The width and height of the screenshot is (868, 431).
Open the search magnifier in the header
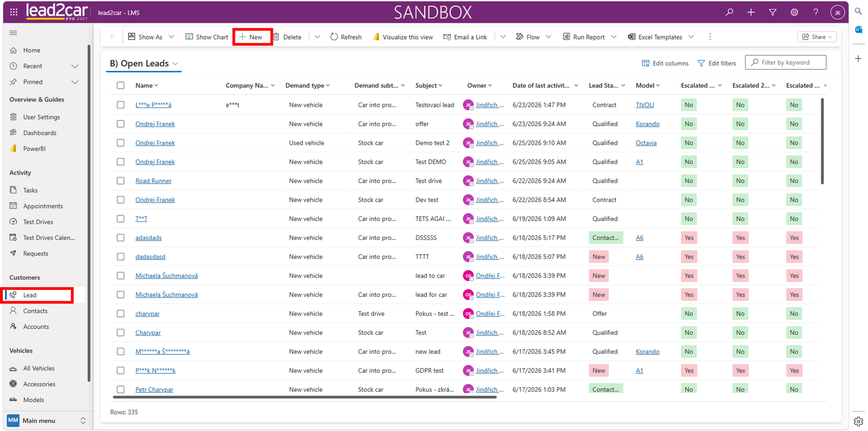(x=729, y=12)
